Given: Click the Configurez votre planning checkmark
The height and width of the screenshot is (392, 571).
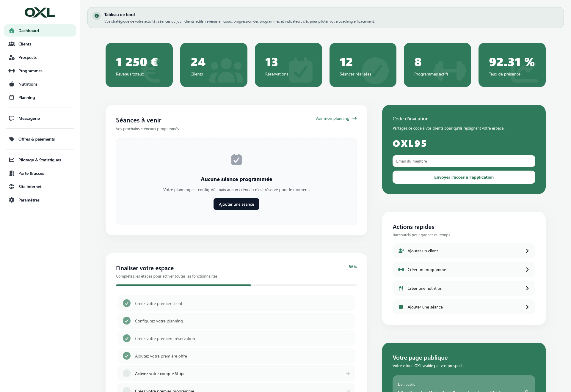Looking at the screenshot, I should (127, 321).
